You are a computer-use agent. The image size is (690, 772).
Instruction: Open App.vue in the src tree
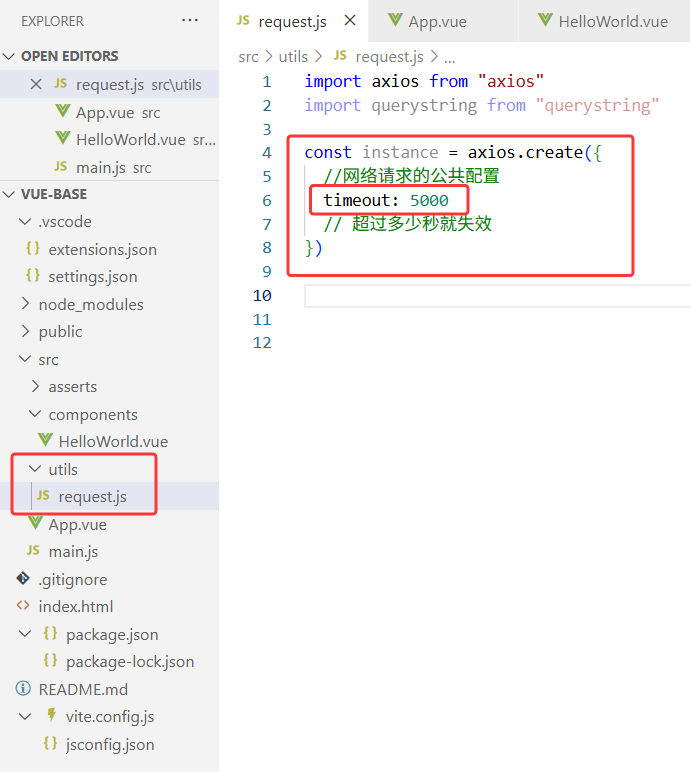pos(78,524)
